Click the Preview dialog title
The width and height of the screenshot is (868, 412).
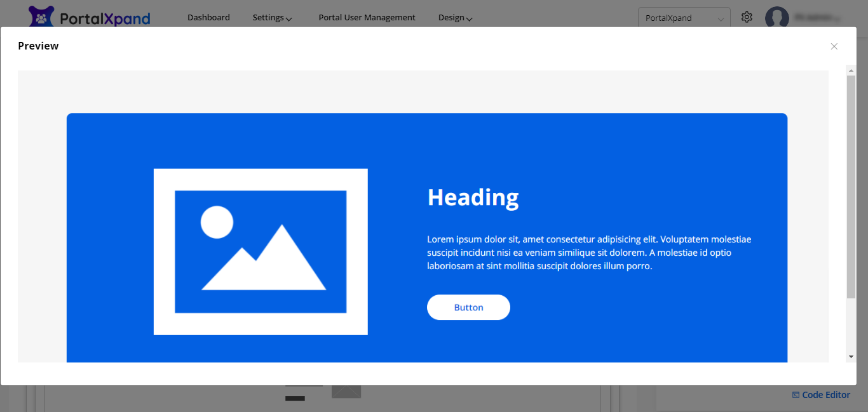click(x=38, y=46)
